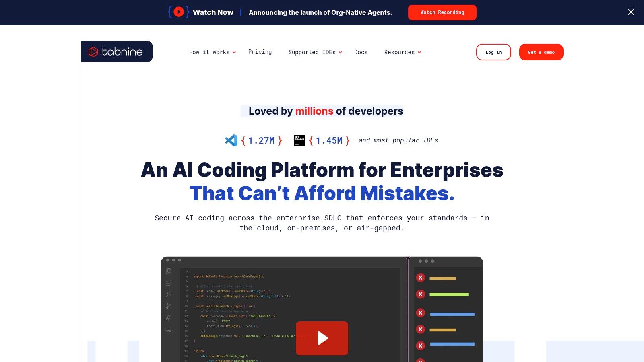Open the Supported IDEs dropdown
Viewport: 644px width, 362px height.
[x=314, y=52]
